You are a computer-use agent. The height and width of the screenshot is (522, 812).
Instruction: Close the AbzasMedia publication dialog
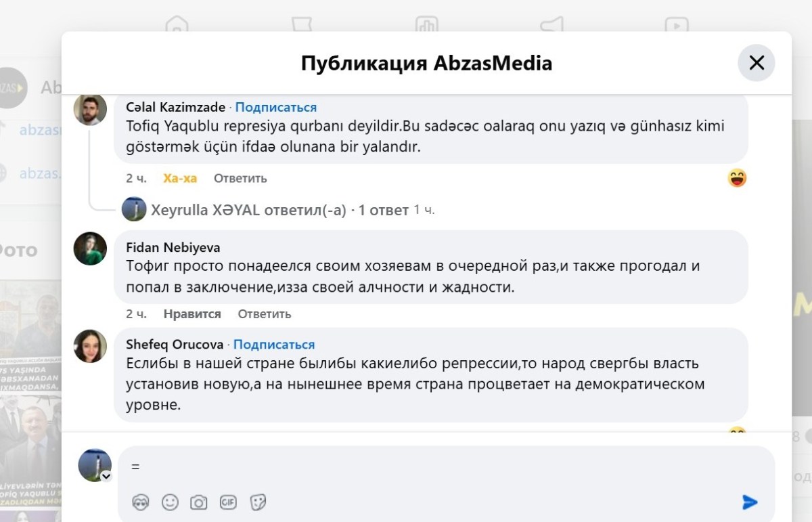click(756, 63)
